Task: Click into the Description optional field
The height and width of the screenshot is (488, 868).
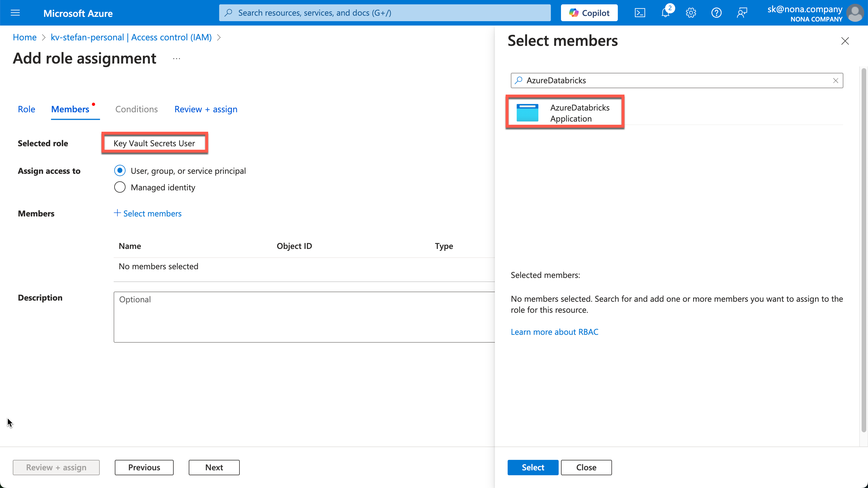Action: 303,317
